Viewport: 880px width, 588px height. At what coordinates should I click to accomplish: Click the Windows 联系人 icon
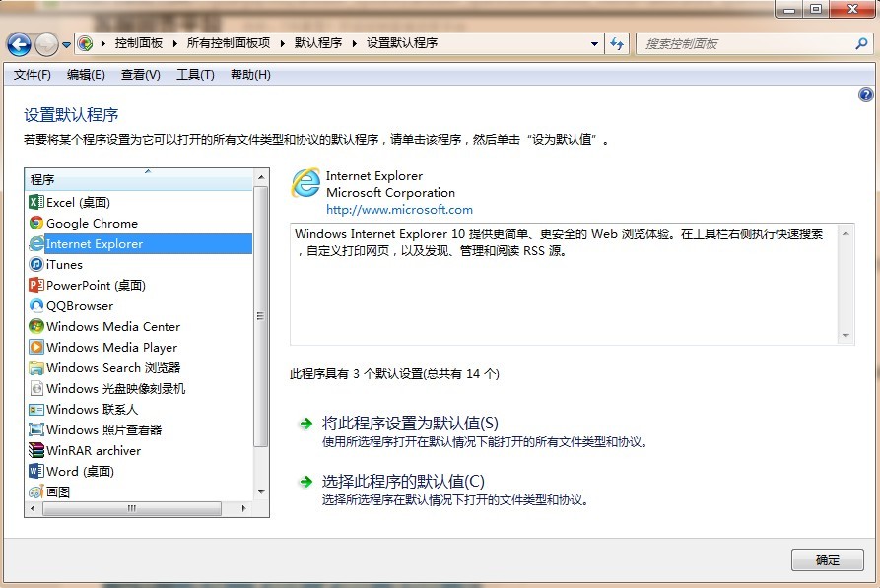(x=35, y=409)
